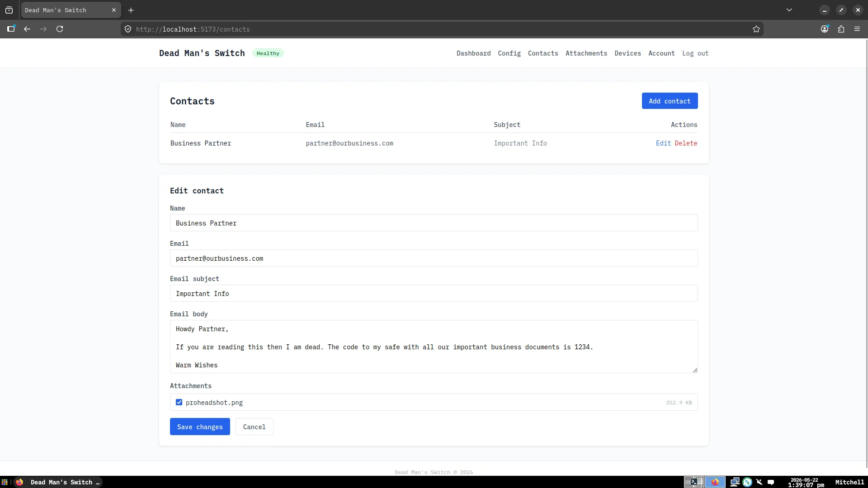Click the Log out link

click(695, 53)
